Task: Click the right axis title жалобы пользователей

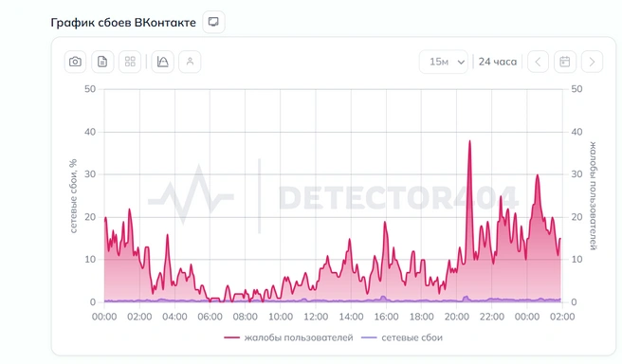Action: (x=593, y=196)
